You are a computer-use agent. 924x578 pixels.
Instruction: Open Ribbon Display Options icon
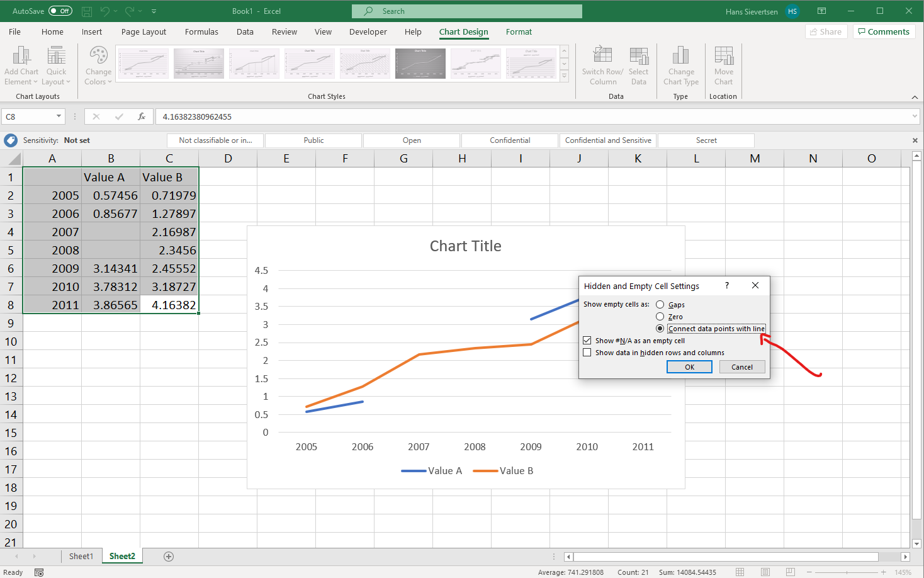click(821, 11)
